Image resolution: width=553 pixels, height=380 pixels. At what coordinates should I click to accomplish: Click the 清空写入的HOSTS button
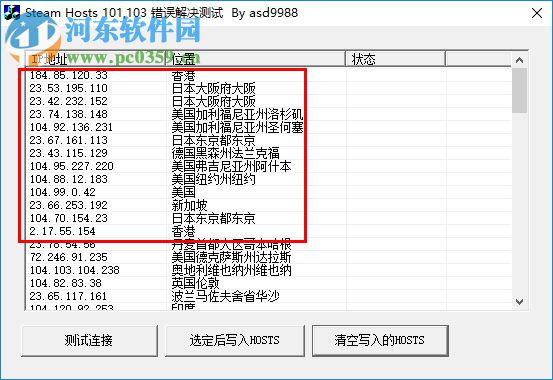pos(380,340)
